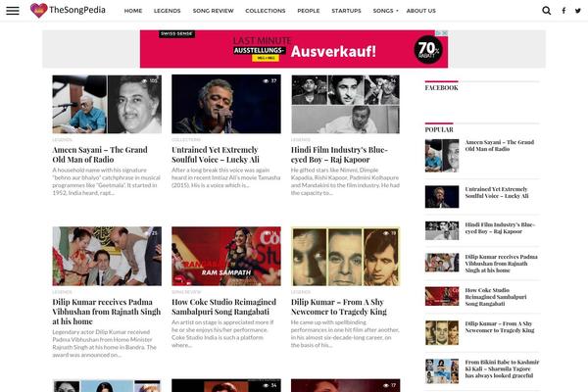The width and height of the screenshot is (588, 392).
Task: Visit the Twitter icon in header
Action: coord(578,11)
